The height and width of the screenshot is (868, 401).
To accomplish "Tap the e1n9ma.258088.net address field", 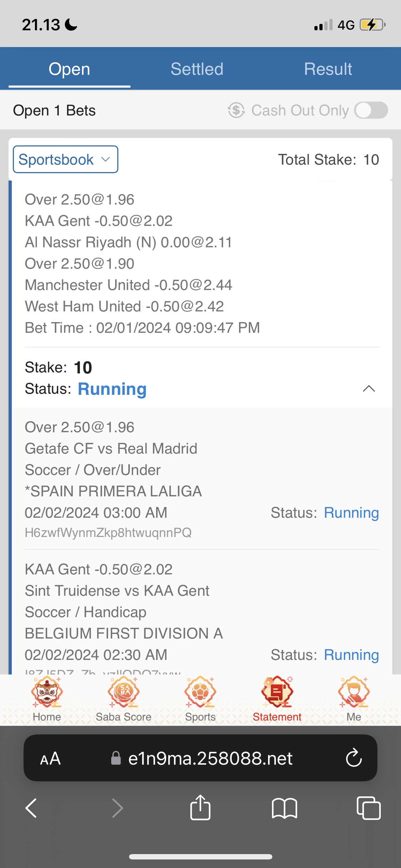I will [x=210, y=758].
